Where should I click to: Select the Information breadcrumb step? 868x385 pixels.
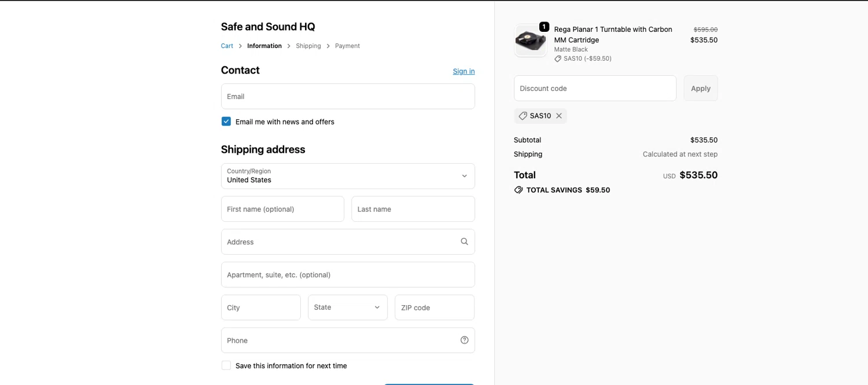pyautogui.click(x=264, y=46)
